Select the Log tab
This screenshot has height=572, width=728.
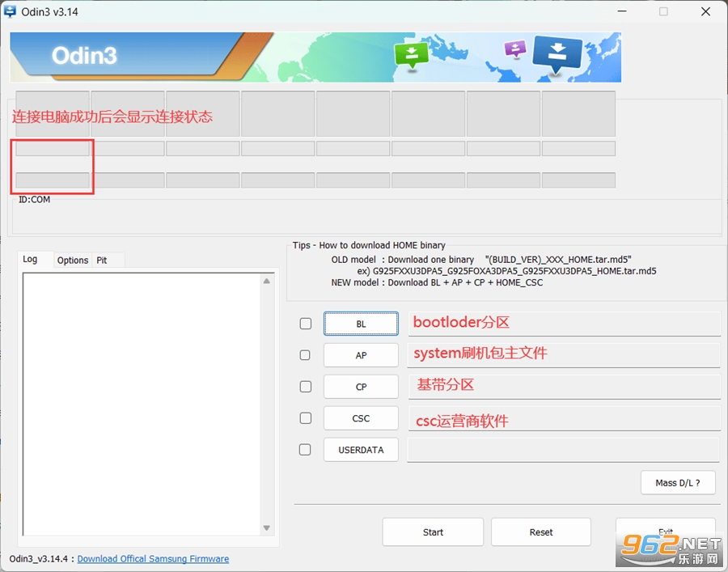[30, 259]
